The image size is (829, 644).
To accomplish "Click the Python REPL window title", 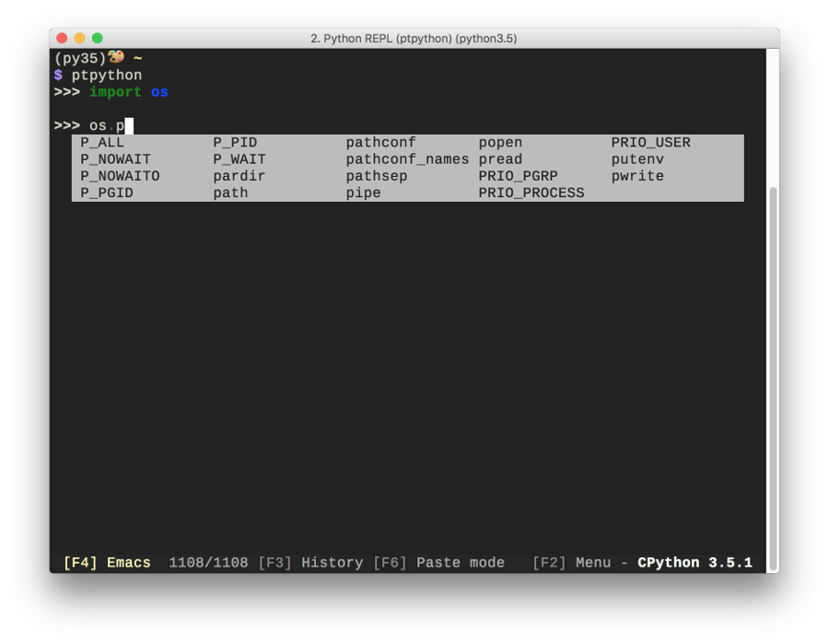I will point(414,38).
